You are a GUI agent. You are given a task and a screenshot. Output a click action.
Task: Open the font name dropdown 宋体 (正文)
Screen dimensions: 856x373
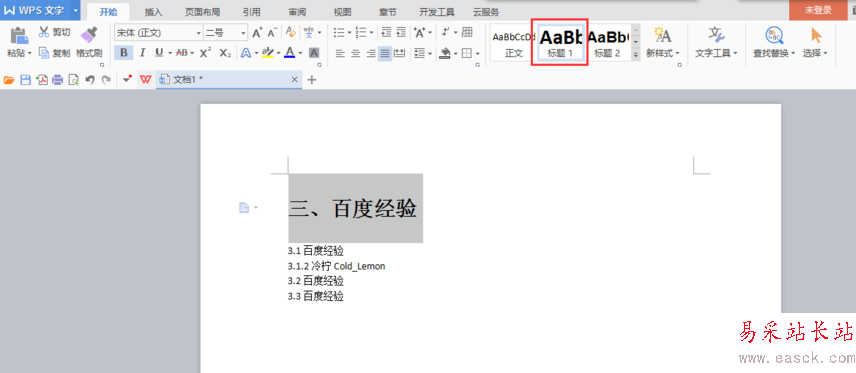pyautogui.click(x=158, y=33)
